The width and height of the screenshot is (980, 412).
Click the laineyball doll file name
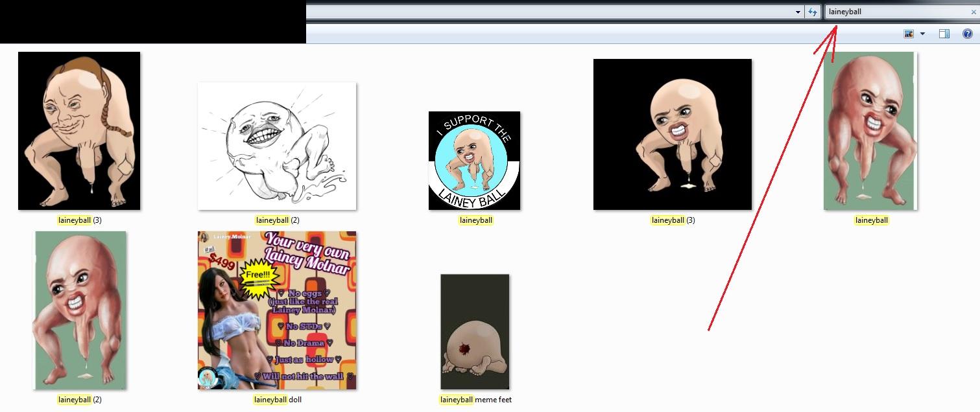(277, 400)
